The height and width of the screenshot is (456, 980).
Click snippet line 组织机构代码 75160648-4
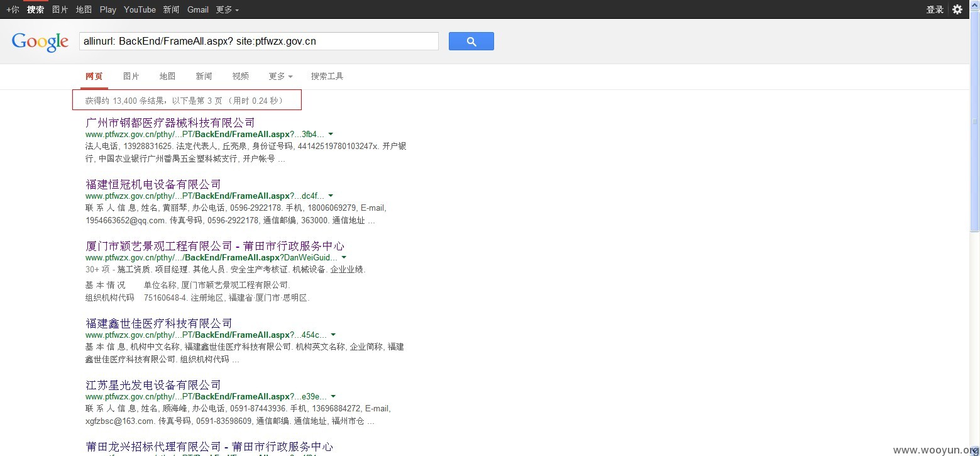click(197, 298)
